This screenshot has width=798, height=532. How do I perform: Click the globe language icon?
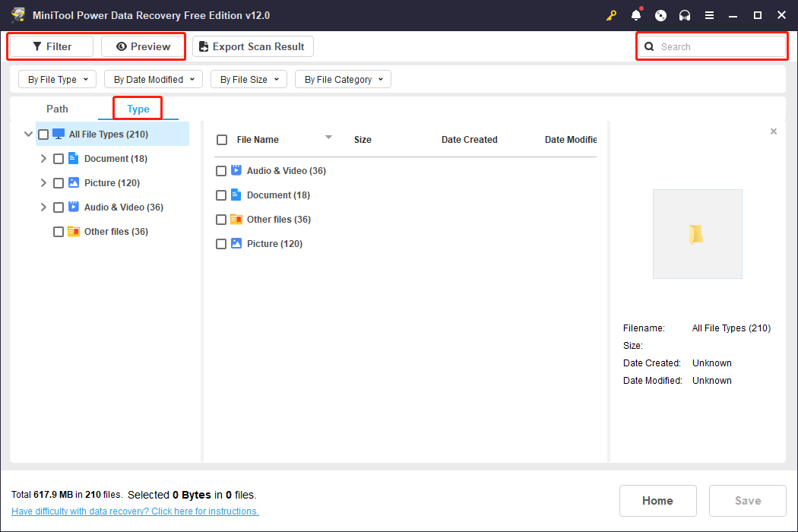(660, 15)
